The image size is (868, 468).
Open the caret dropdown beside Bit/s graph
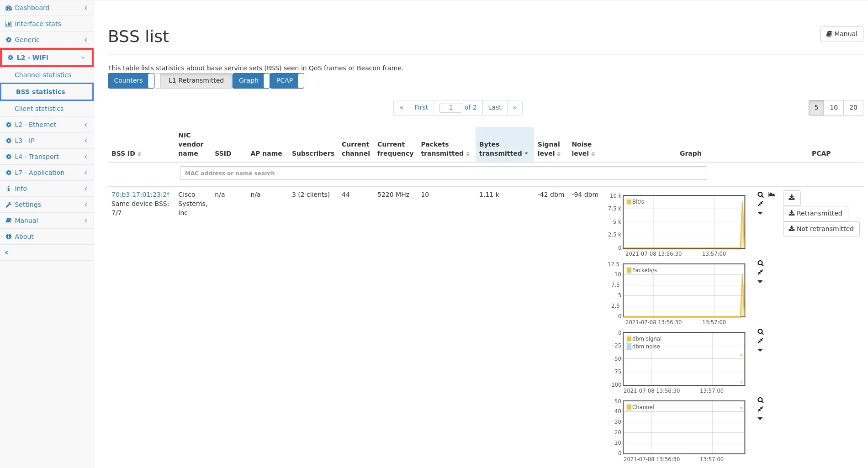[760, 213]
